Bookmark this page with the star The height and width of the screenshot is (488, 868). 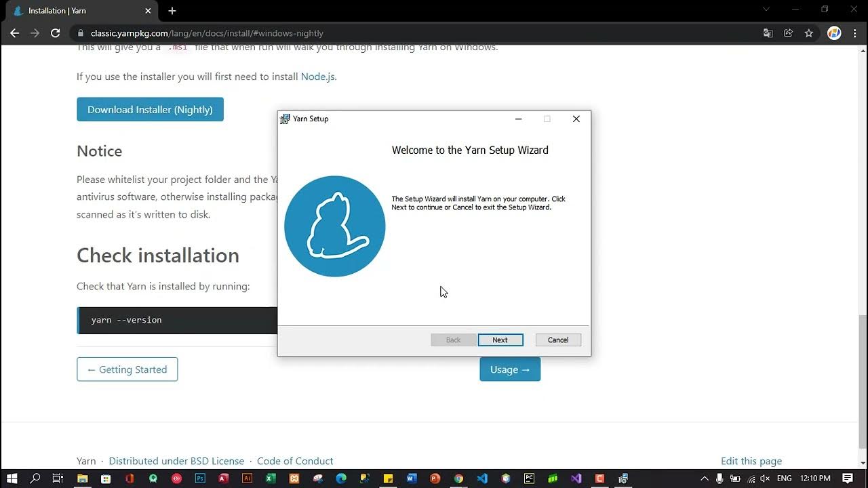click(808, 33)
